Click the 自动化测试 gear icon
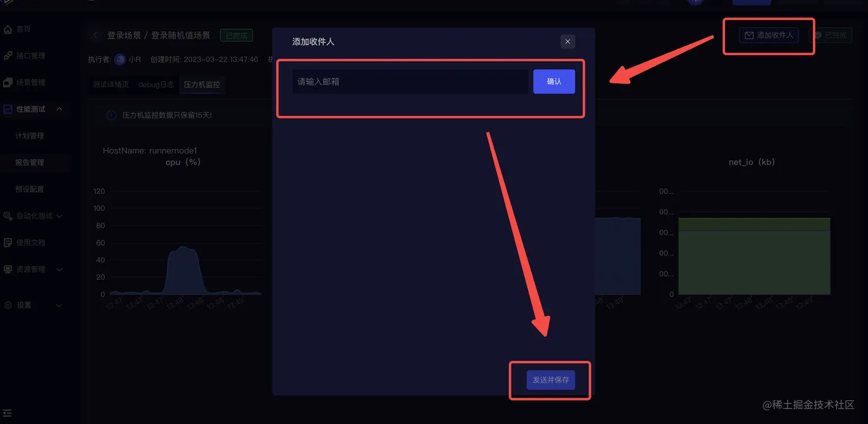 [8, 216]
